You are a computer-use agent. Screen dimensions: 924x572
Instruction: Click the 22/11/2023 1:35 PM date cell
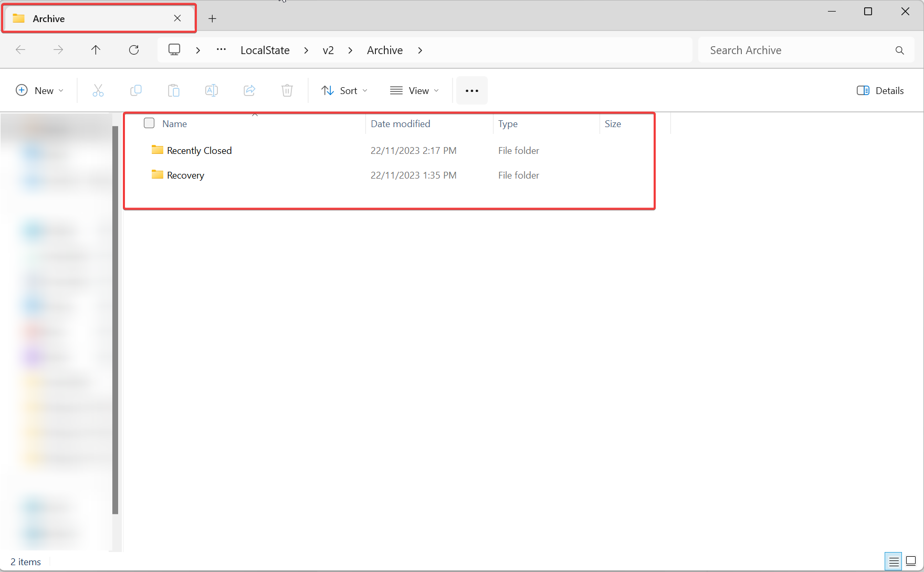(x=414, y=175)
